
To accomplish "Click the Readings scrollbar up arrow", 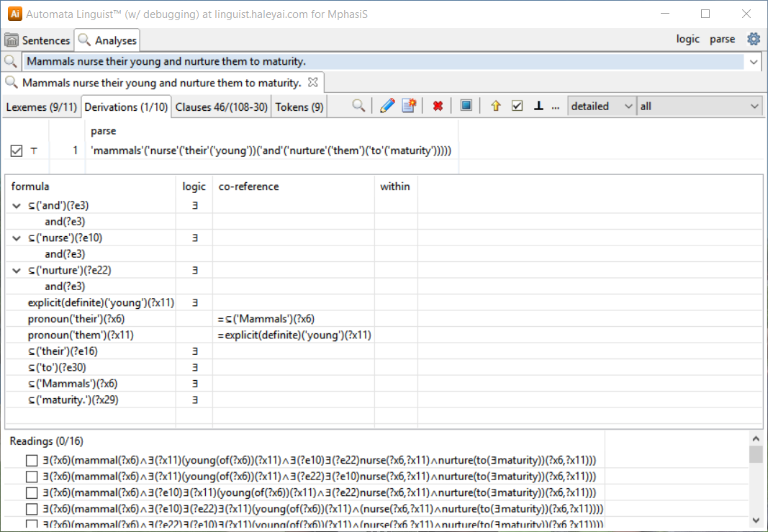I will click(x=756, y=439).
